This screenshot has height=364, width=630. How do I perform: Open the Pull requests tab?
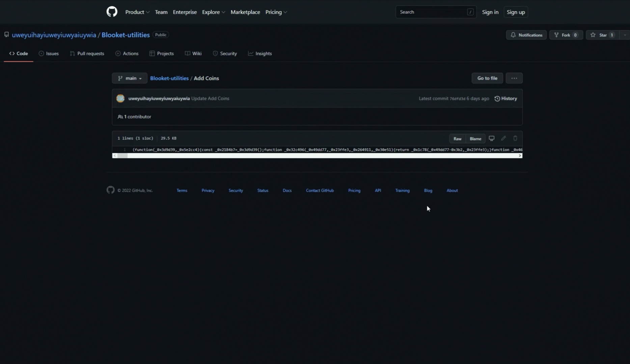(87, 54)
